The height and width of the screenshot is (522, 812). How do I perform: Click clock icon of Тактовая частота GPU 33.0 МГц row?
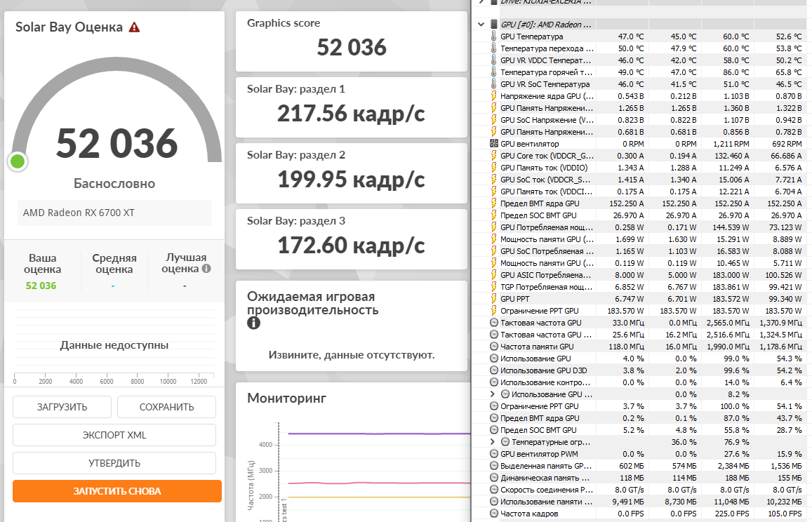point(493,323)
